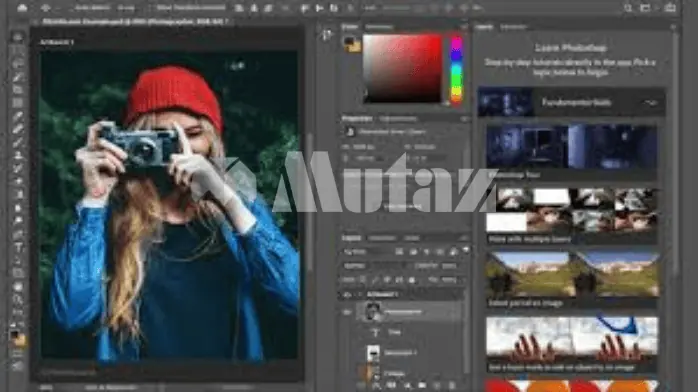The width and height of the screenshot is (698, 392).
Task: Switch to the Adjustments tab
Action: [398, 119]
